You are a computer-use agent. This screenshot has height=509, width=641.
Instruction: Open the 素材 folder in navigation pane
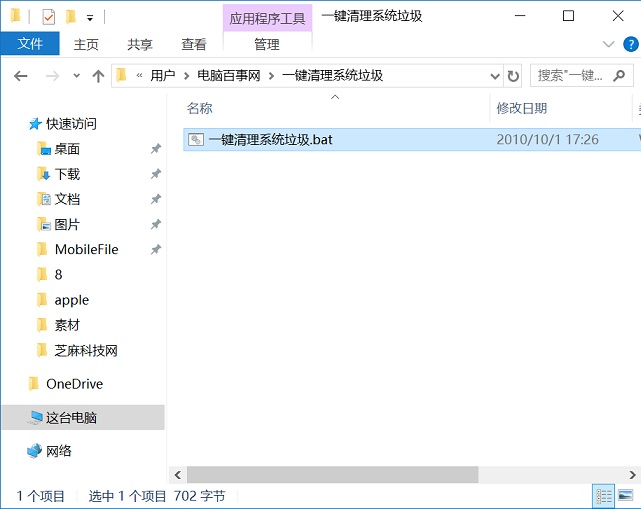(67, 325)
